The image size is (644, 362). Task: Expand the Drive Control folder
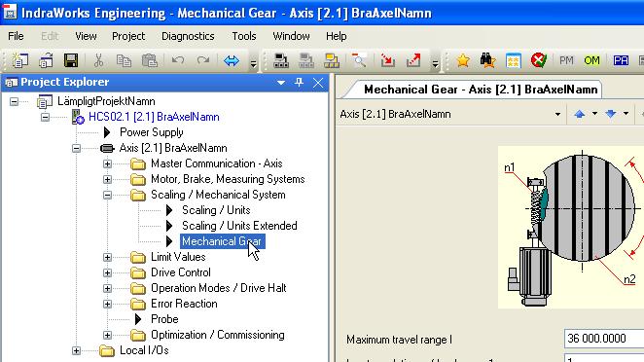pos(108,272)
